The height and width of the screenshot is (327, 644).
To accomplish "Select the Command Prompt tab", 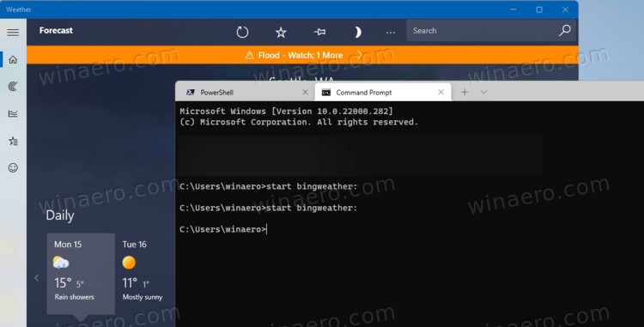I will pos(383,93).
